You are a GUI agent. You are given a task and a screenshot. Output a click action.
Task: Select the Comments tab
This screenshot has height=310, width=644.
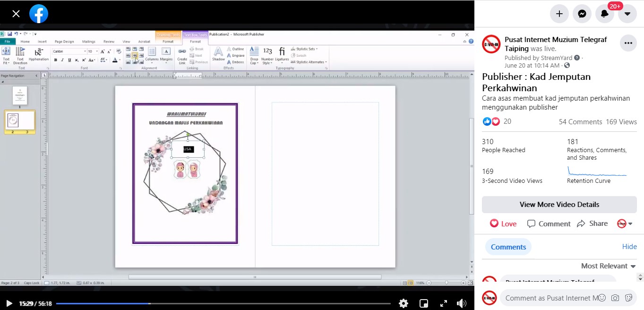point(508,247)
